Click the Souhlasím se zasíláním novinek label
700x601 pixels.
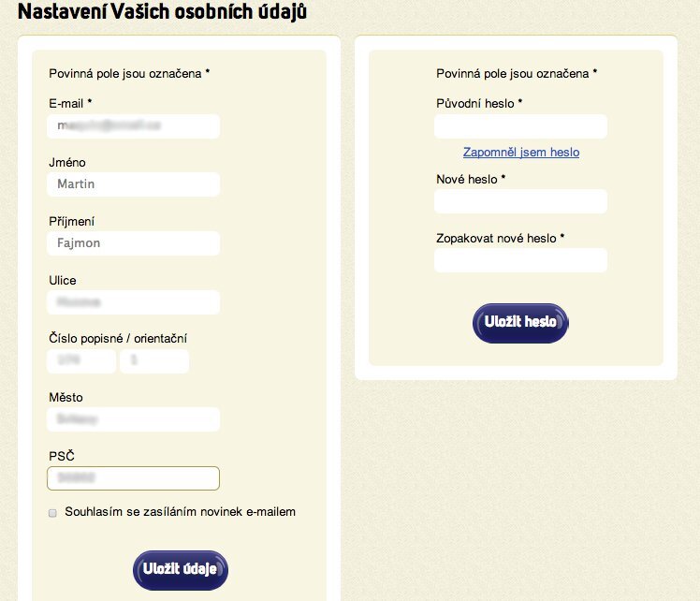point(181,512)
